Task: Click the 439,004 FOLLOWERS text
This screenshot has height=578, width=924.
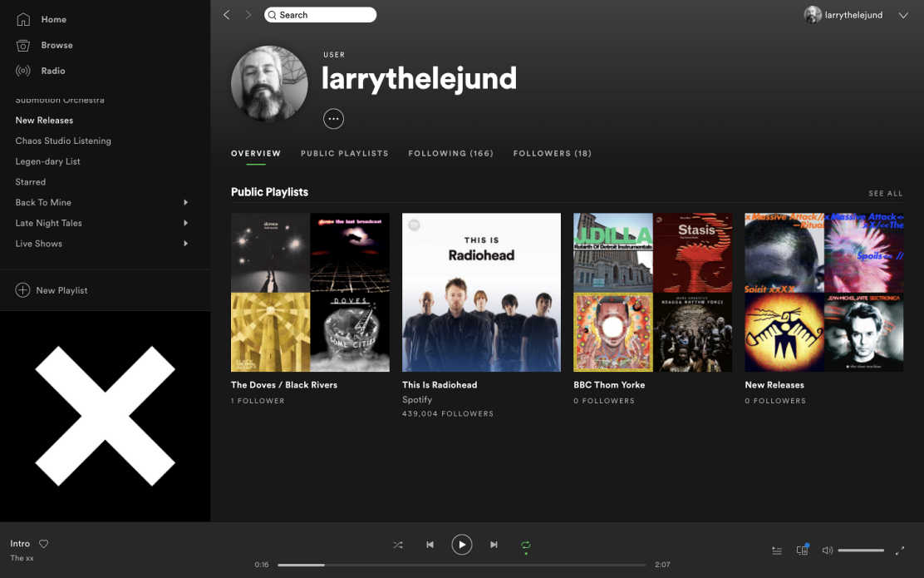Action: 448,414
